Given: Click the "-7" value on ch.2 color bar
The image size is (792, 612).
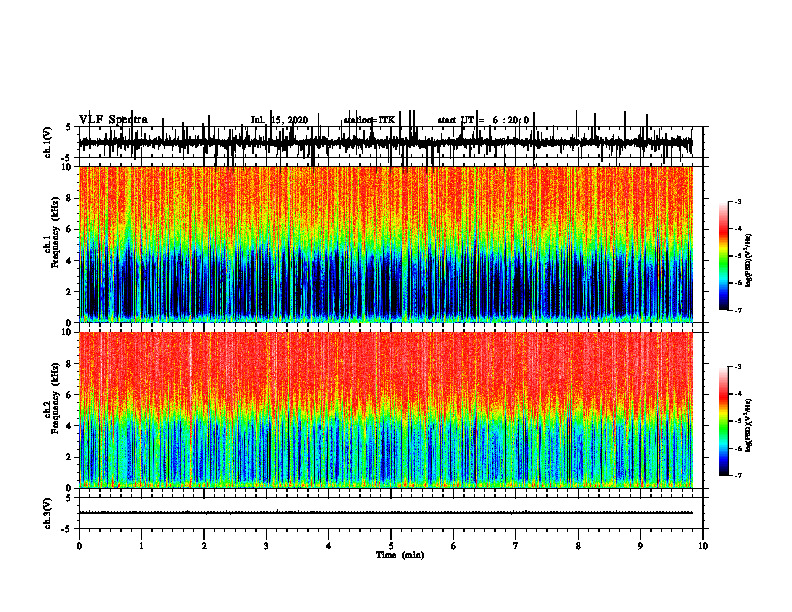Looking at the screenshot, I should pyautogui.click(x=738, y=475).
